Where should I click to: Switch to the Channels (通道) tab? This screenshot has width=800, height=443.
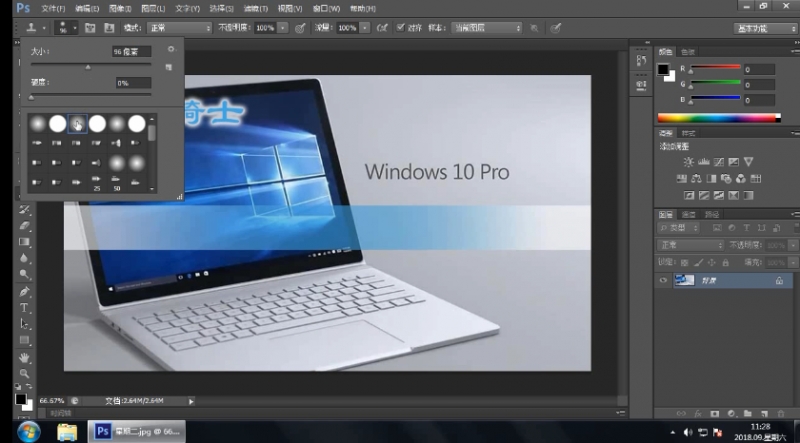[688, 214]
